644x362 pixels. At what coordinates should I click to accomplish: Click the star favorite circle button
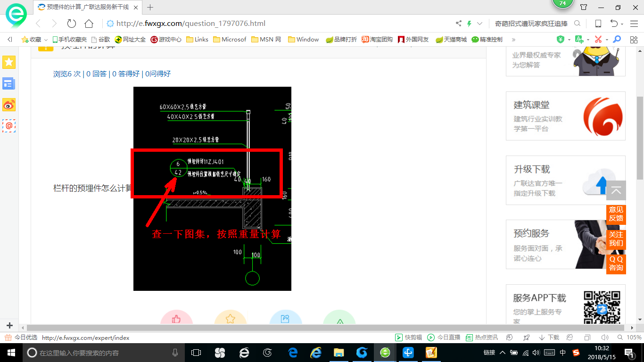[230, 318]
